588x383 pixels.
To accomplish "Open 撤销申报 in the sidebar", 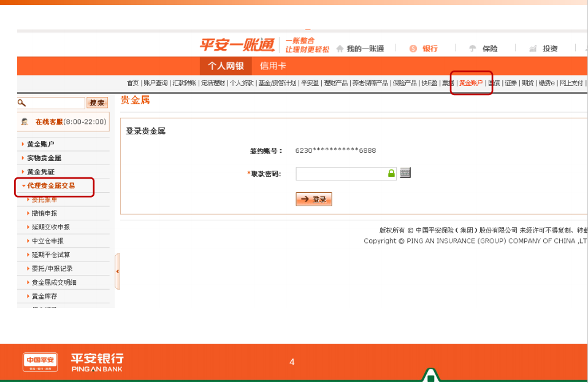I will pyautogui.click(x=44, y=213).
